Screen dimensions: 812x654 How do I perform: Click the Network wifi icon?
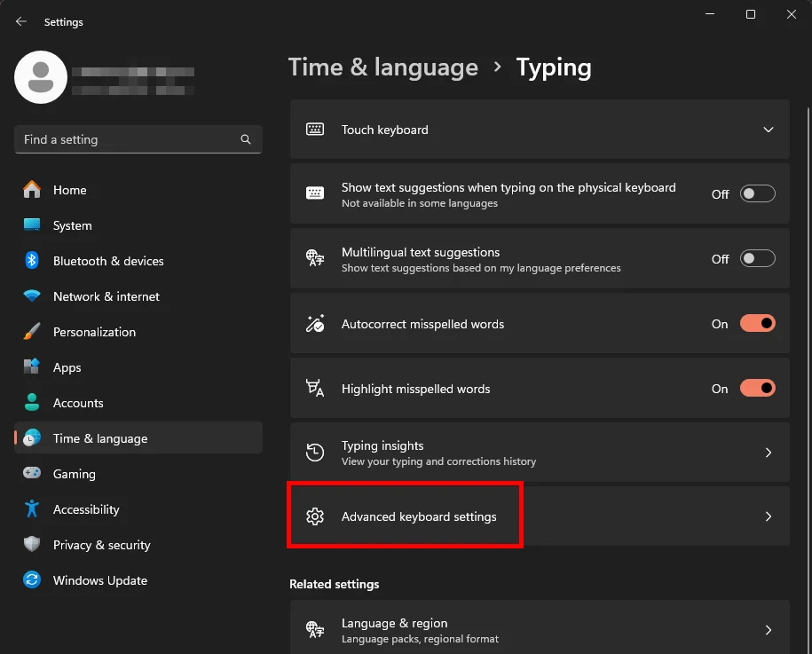pyautogui.click(x=32, y=295)
